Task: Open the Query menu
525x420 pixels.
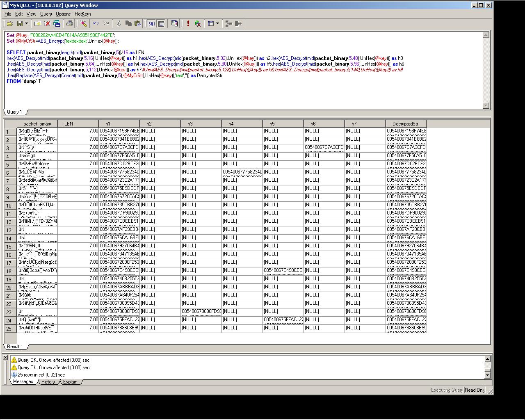Action: click(x=46, y=14)
